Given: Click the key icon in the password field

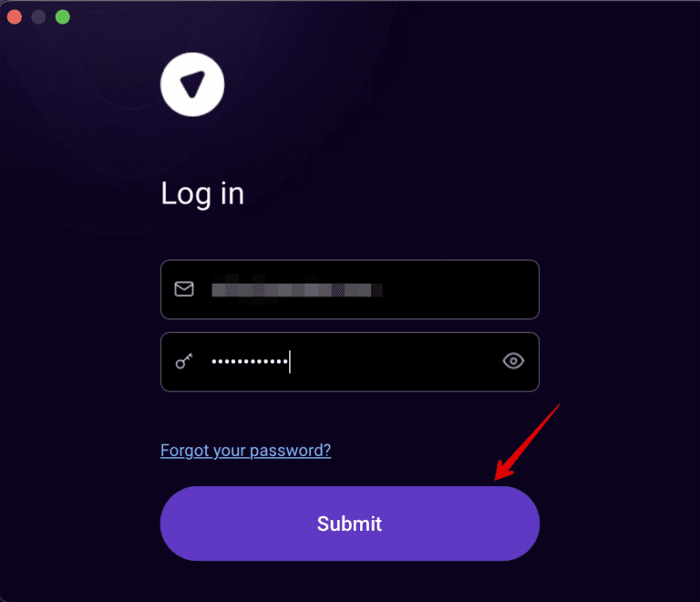Looking at the screenshot, I should (184, 362).
